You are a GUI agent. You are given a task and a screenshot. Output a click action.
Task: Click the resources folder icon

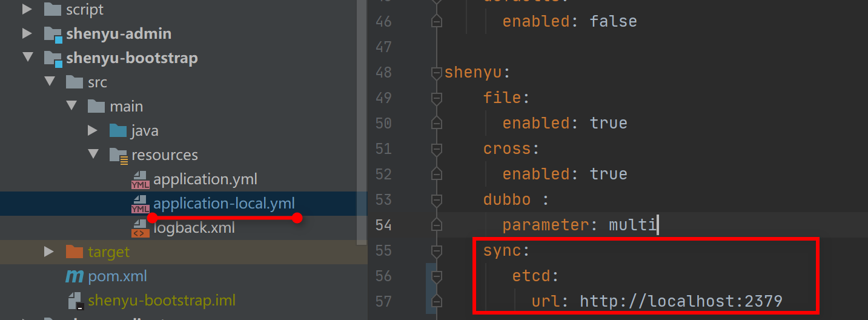point(118,155)
